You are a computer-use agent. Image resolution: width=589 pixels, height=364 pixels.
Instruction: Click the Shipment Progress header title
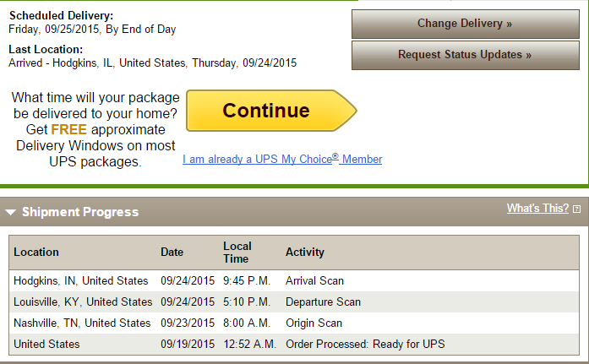[80, 212]
